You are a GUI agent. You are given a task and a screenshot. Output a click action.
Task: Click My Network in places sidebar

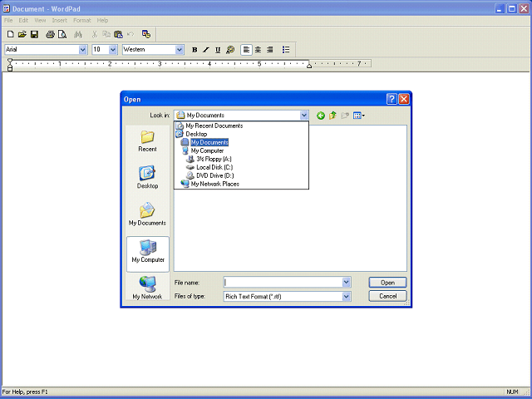click(148, 288)
